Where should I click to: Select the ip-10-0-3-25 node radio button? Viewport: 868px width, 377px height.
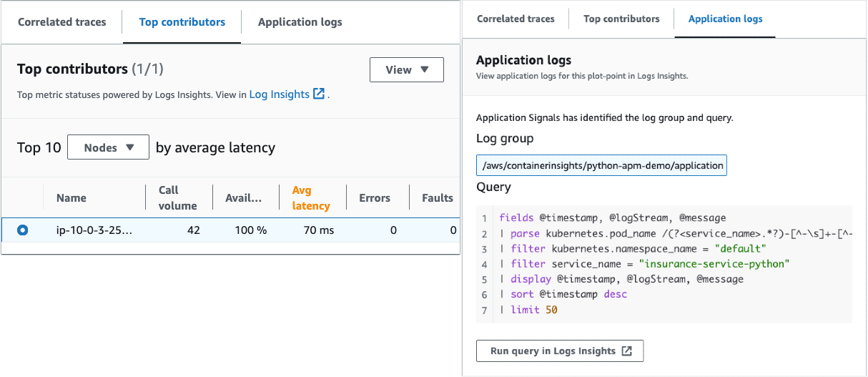(x=23, y=230)
